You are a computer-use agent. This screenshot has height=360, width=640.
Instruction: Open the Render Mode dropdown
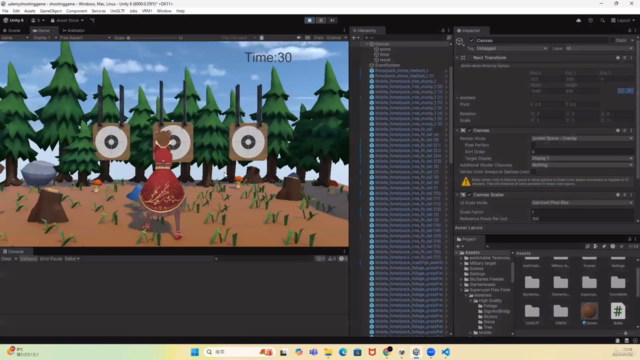tap(582, 138)
